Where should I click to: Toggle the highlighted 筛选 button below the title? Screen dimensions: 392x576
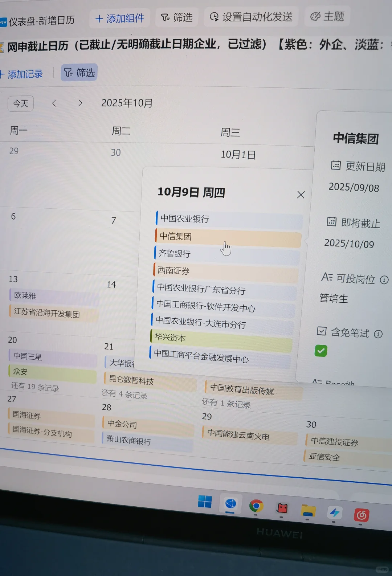coord(79,73)
